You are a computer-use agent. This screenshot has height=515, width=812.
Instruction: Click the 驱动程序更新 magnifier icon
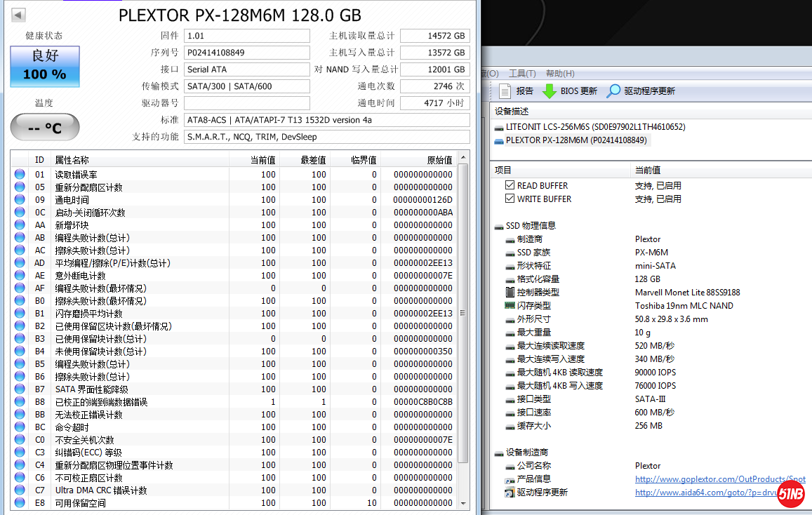pos(613,91)
